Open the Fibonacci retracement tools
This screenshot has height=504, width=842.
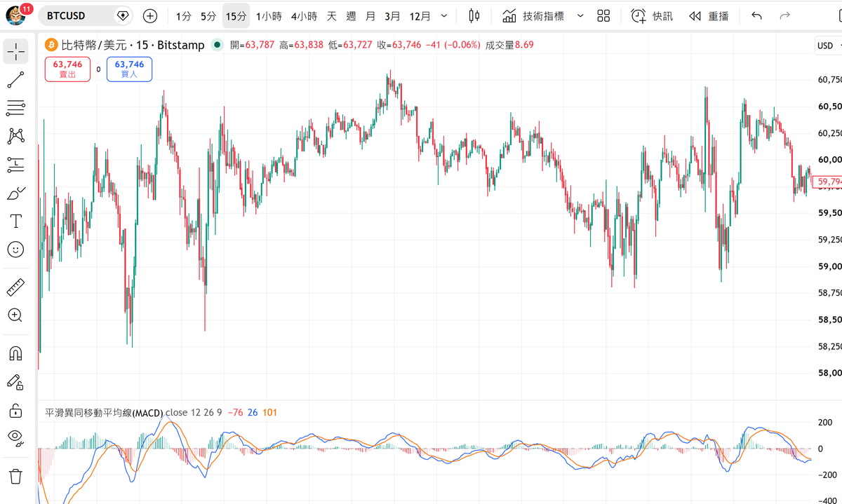tap(15, 107)
